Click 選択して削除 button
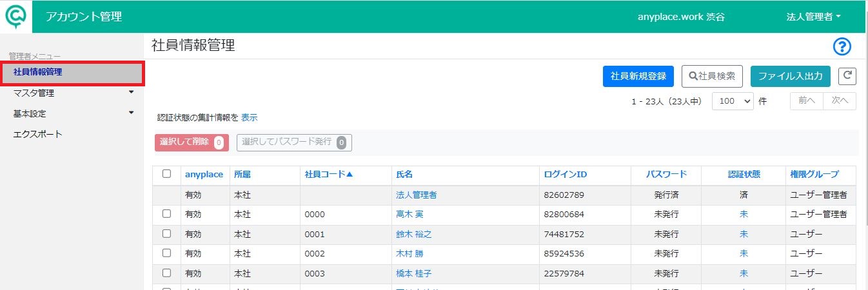 point(192,142)
